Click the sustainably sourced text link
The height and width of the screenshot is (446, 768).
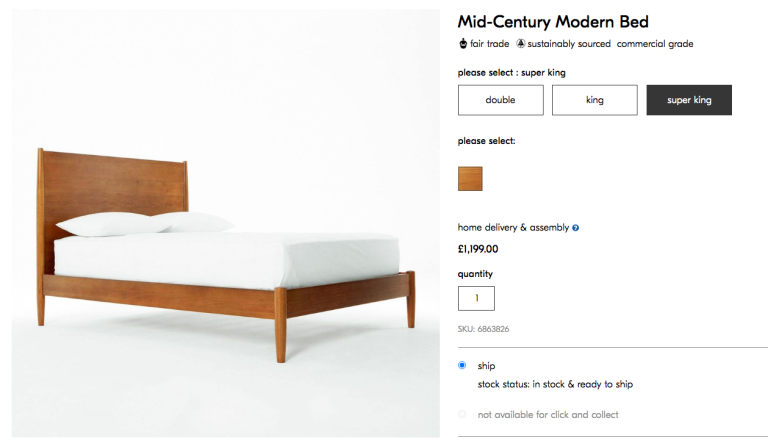tap(569, 44)
